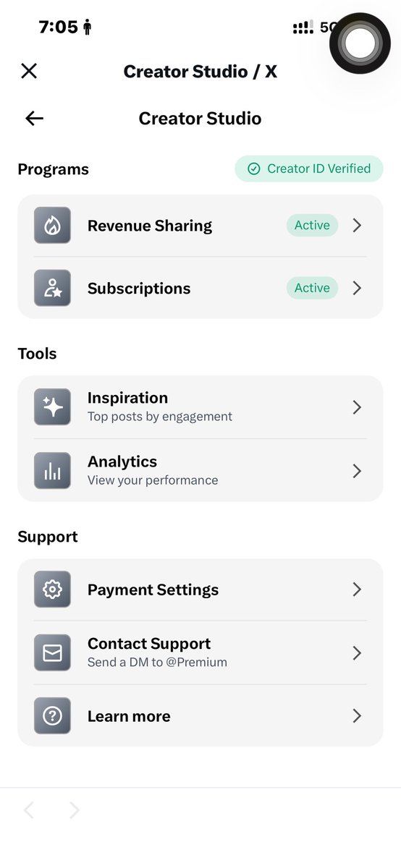Viewport: 401px width, 868px height.
Task: Tap the Payment Settings gear icon
Action: [x=52, y=590]
